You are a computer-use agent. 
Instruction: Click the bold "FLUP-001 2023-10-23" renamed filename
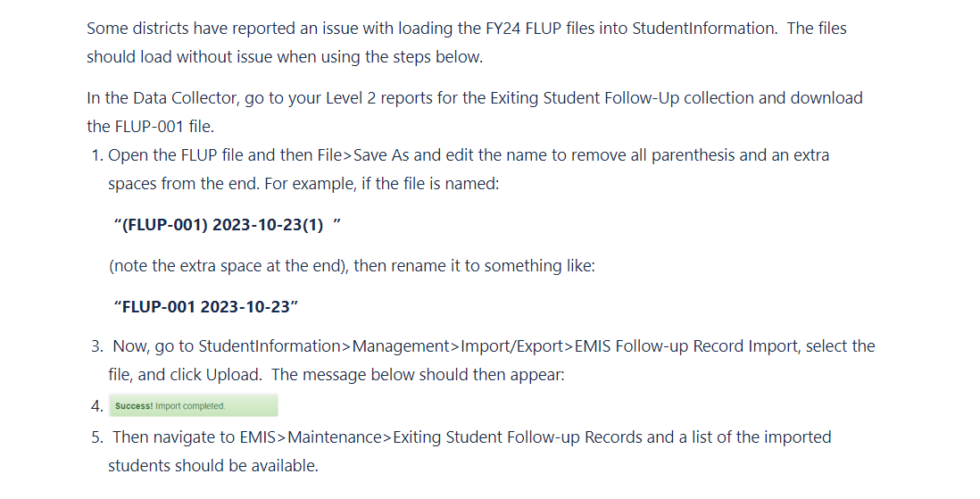206,306
